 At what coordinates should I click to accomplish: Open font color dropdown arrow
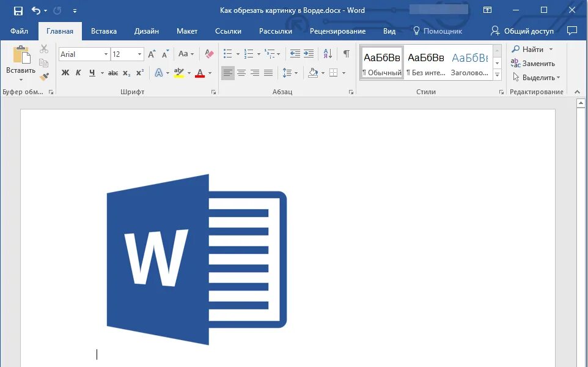coord(210,73)
